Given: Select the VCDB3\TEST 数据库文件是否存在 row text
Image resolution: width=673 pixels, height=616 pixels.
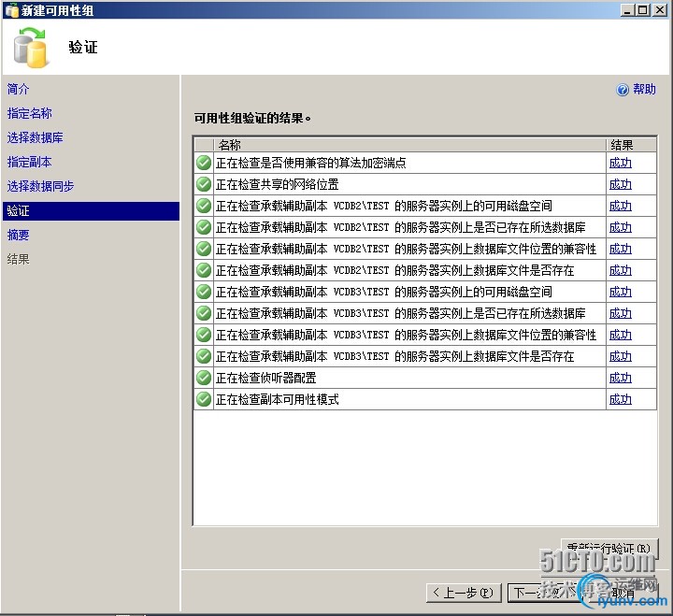Looking at the screenshot, I should (394, 356).
